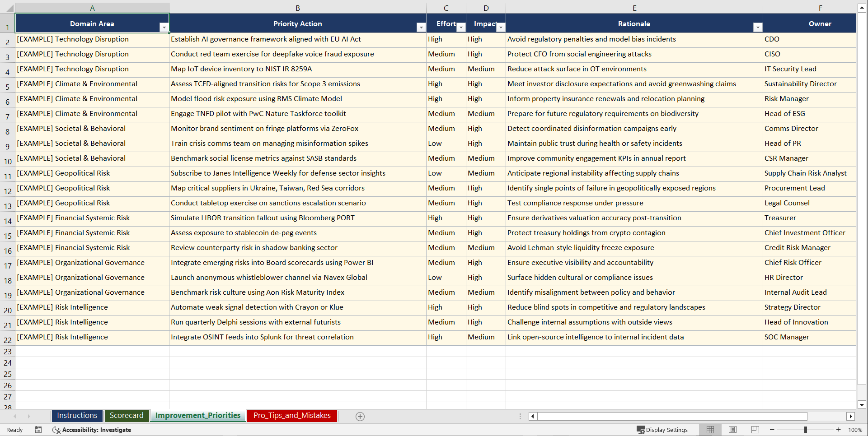
Task: Open the Instructions sheet
Action: (77, 415)
